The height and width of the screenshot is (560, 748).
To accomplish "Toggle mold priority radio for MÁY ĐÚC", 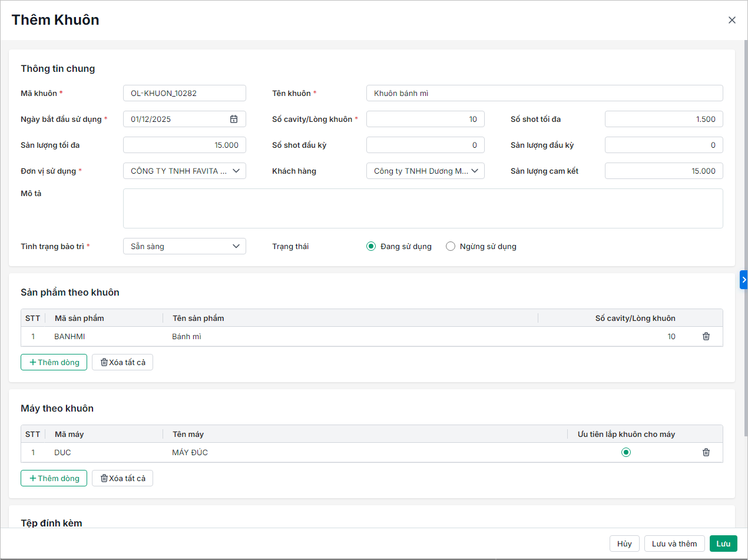I will (626, 452).
